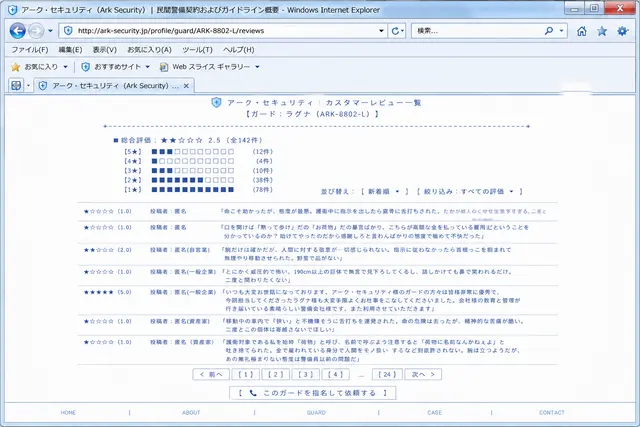Open the 表示(V) menu

click(104, 50)
